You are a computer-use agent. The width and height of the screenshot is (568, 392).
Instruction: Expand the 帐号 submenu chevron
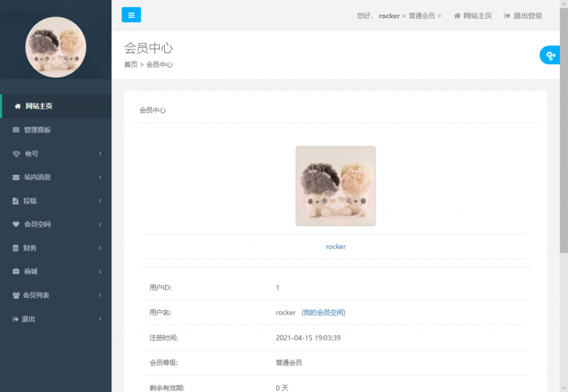pos(100,154)
